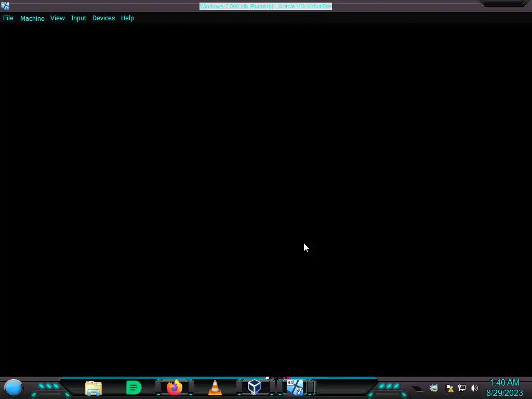The height and width of the screenshot is (399, 532).
Task: Click the VirtualBox window title bar text
Action: (265, 6)
